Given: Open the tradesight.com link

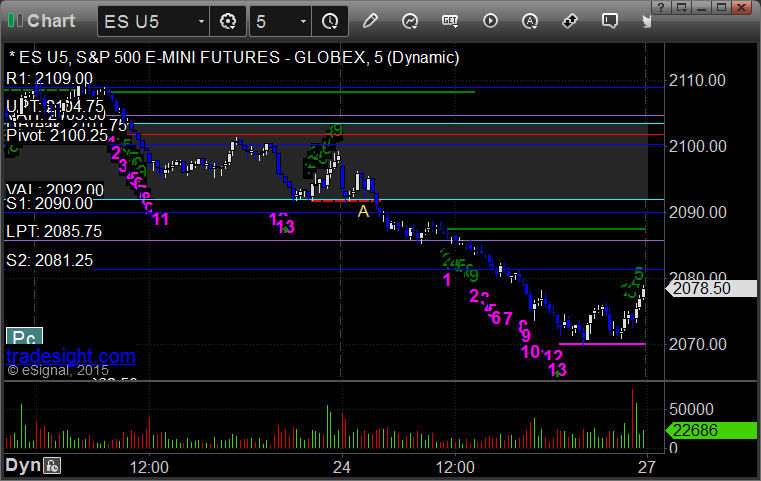Looking at the screenshot, I should 71,356.
